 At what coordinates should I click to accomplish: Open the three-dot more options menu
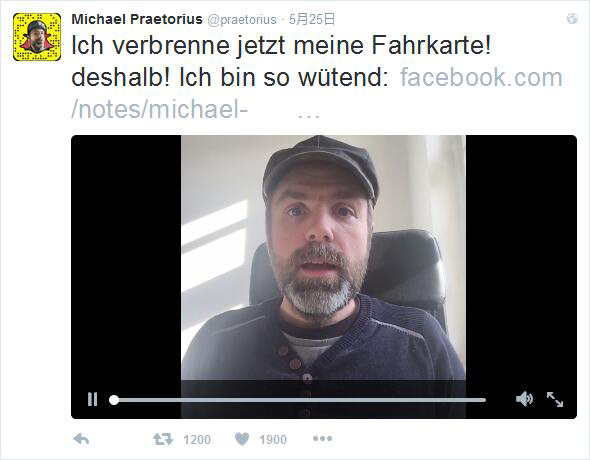(x=322, y=439)
